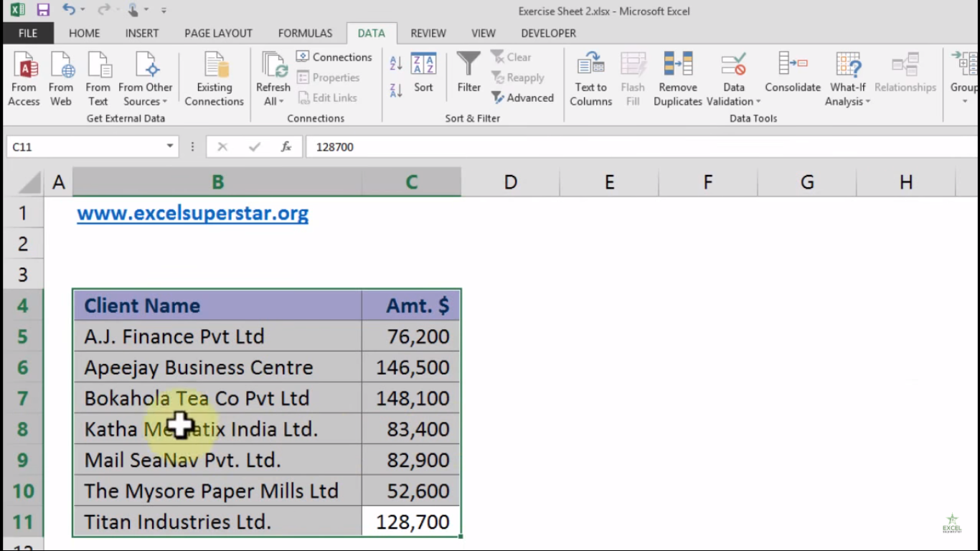Select column D header
Image resolution: width=980 pixels, height=551 pixels.
tap(510, 182)
